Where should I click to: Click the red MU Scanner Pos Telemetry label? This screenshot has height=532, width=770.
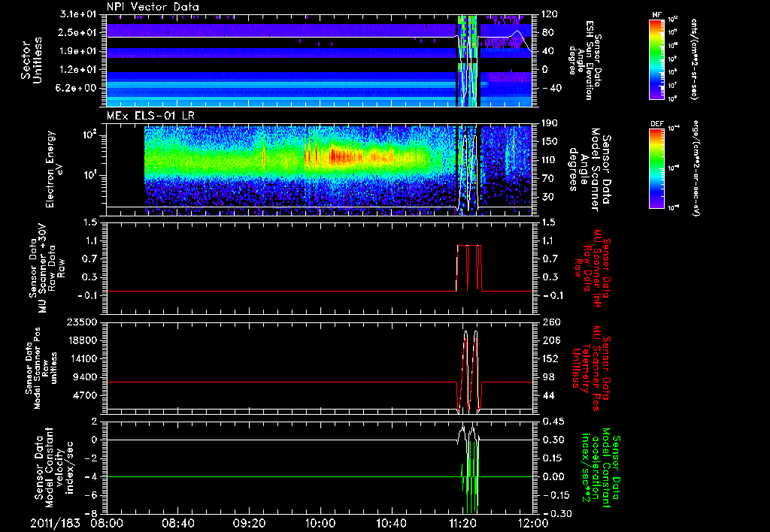coord(593,368)
